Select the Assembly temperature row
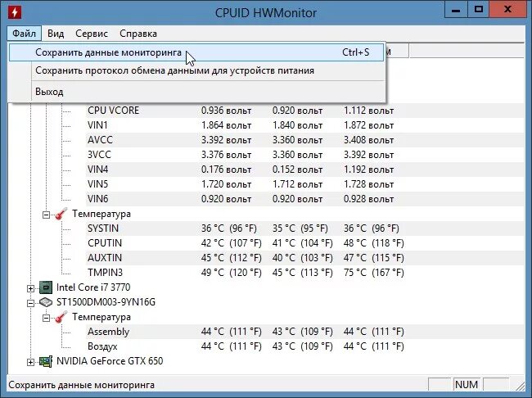The image size is (532, 398). 304,332
